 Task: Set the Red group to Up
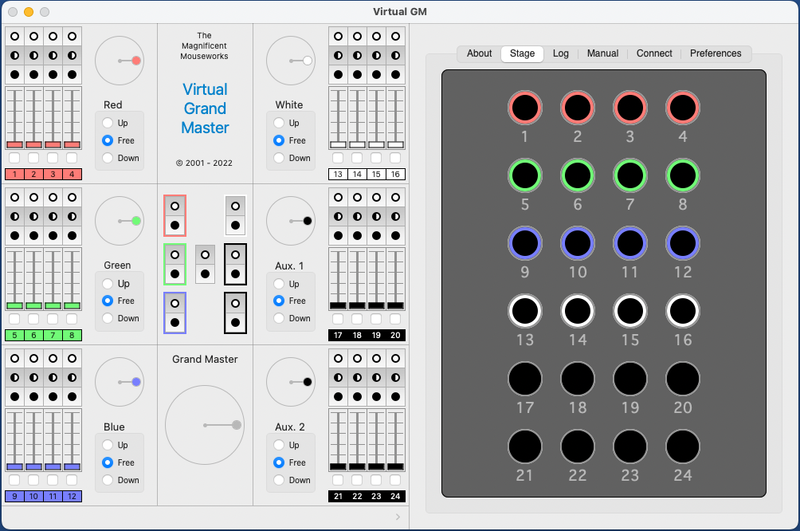point(108,123)
